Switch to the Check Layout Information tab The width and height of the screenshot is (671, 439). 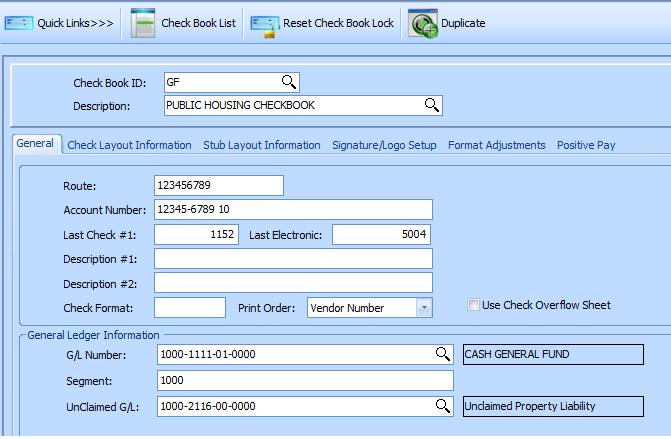[129, 145]
